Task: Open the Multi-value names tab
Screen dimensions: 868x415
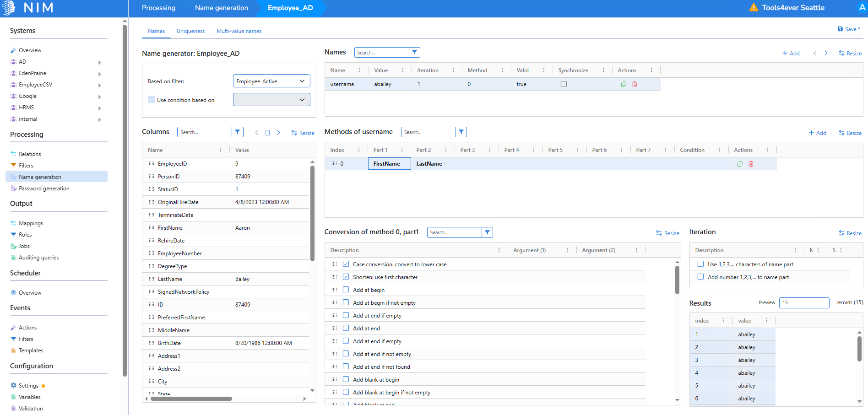Action: [x=239, y=31]
